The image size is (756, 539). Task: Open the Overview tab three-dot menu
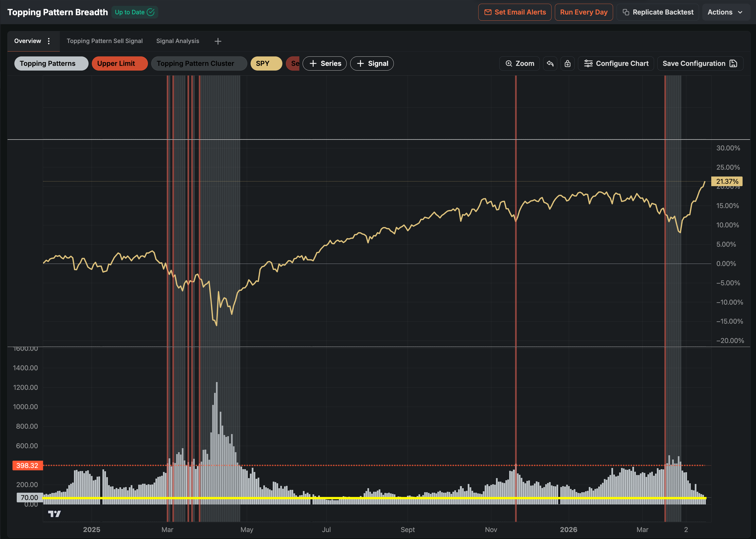[49, 41]
